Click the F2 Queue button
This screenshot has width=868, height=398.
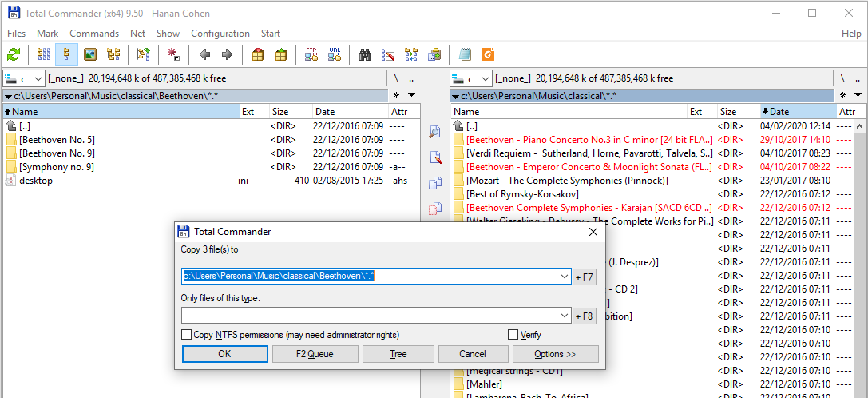click(x=315, y=354)
